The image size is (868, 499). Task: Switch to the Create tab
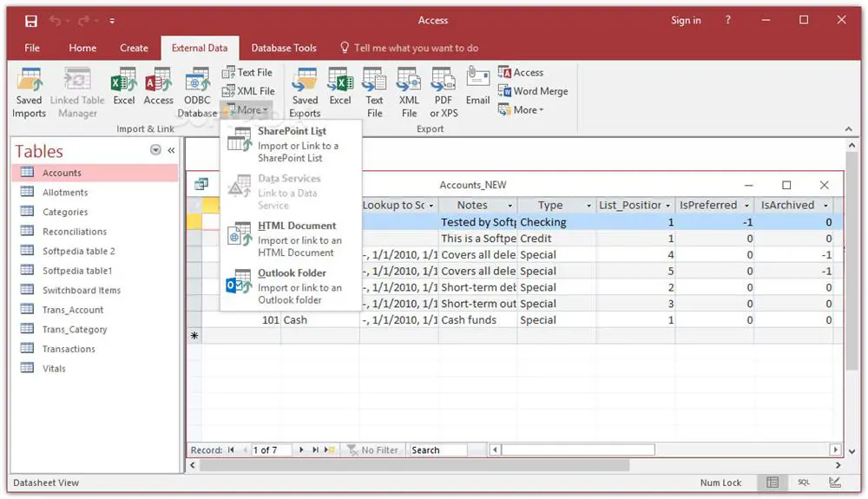tap(134, 48)
